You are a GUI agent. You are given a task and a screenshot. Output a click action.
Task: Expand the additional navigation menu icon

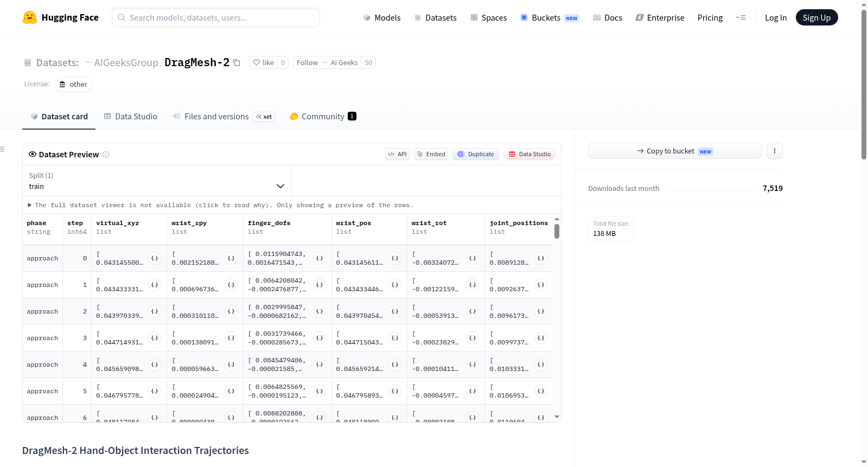741,17
